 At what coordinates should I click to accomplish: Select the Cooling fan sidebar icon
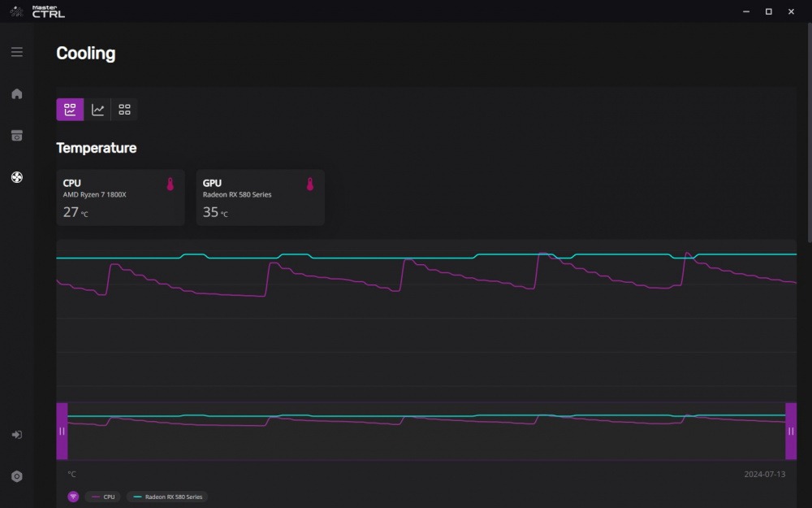click(x=16, y=177)
